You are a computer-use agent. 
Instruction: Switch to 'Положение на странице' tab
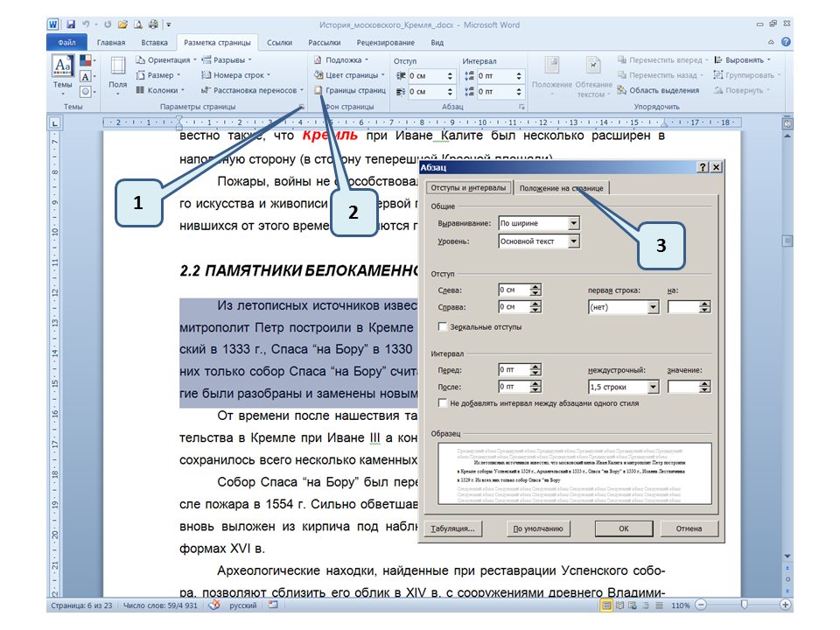coord(560,188)
